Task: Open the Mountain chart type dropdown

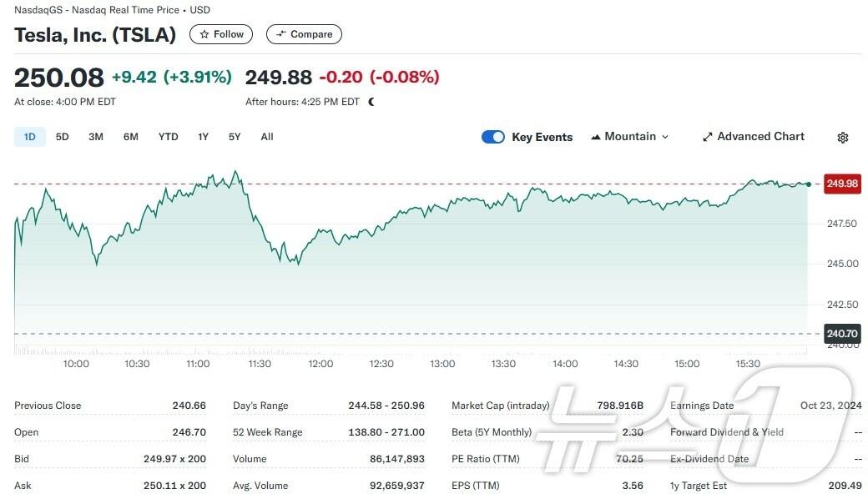Action: [x=630, y=137]
